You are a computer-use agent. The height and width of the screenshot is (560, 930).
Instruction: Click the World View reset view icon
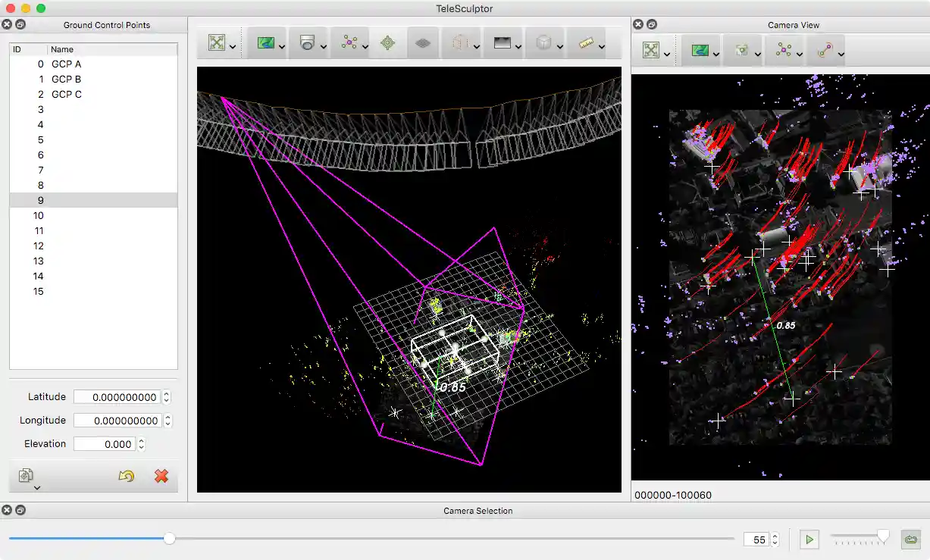coord(217,43)
